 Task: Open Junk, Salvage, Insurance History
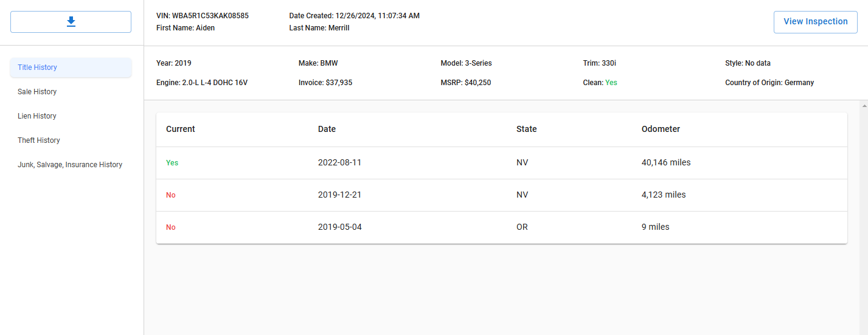point(71,165)
